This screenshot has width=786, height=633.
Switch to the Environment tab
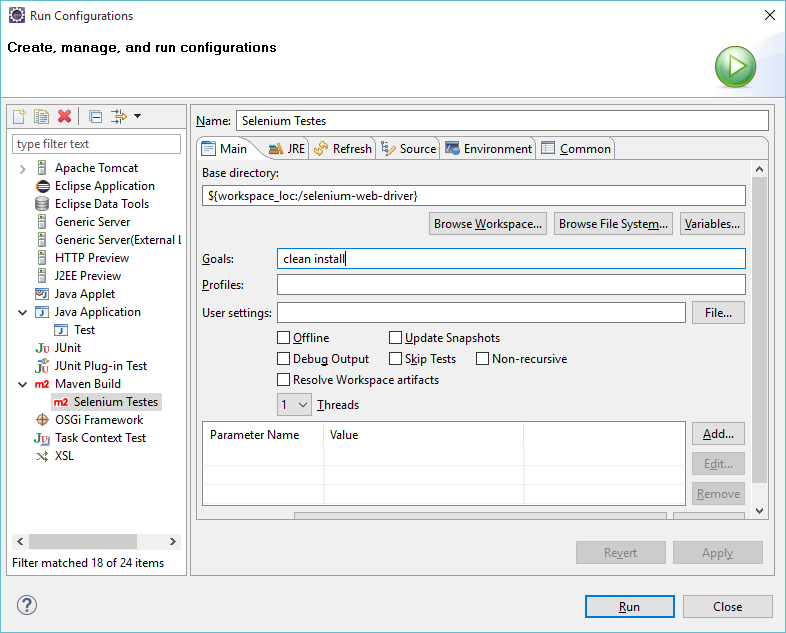[x=488, y=149]
